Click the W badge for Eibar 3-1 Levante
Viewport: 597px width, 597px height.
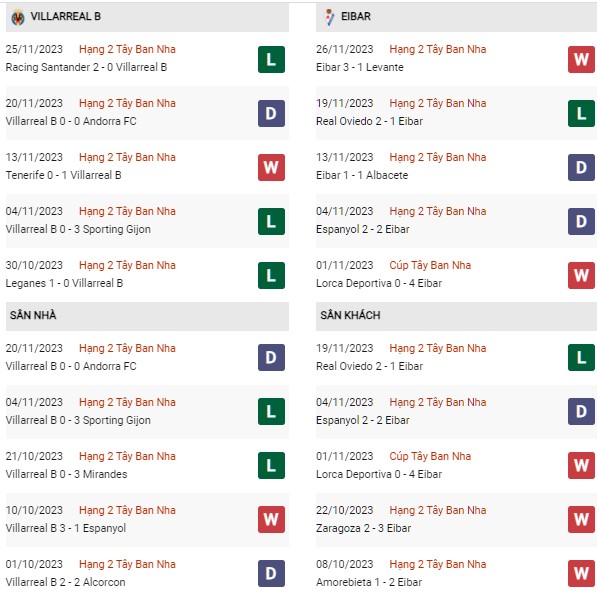click(x=581, y=59)
